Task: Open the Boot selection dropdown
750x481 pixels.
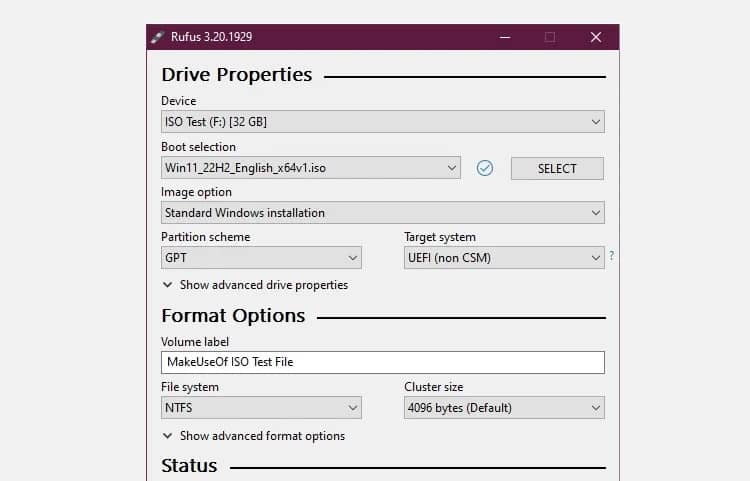Action: (x=311, y=168)
